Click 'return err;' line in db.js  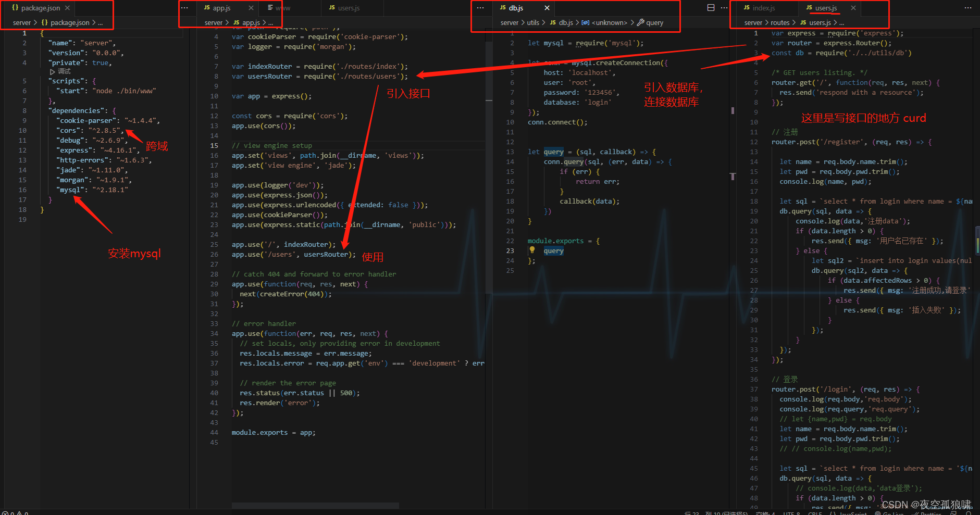pos(598,181)
